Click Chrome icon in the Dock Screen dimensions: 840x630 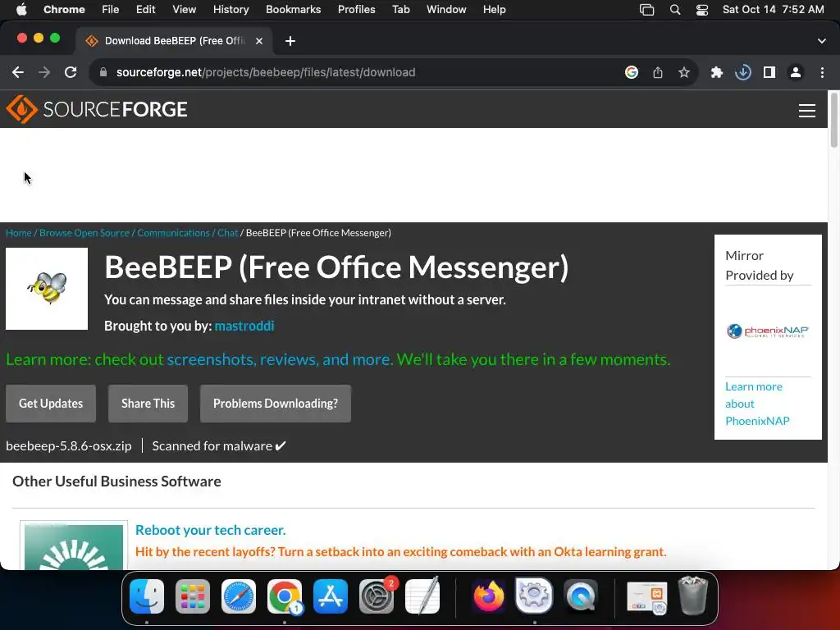(x=285, y=596)
